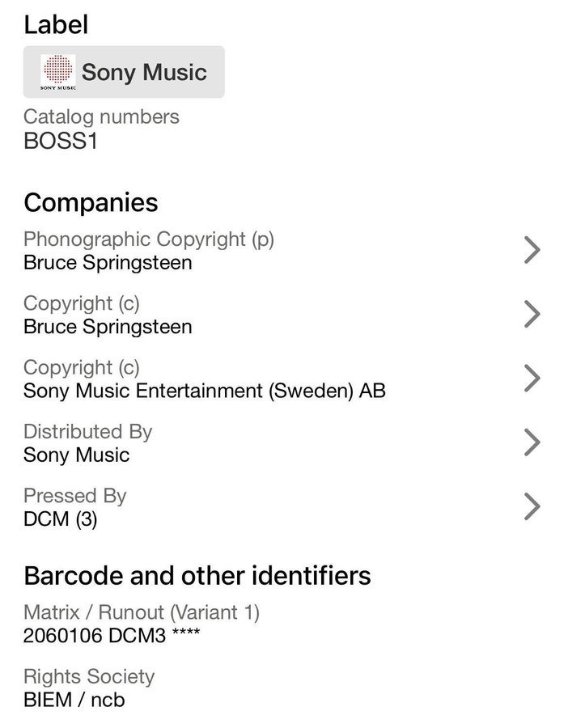
Task: Click the Label section heading
Action: point(56,25)
